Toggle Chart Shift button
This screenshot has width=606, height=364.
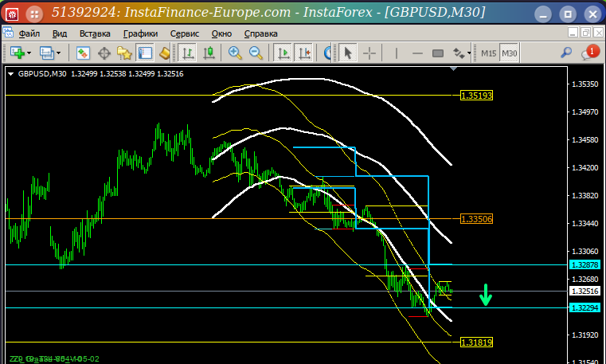[304, 53]
